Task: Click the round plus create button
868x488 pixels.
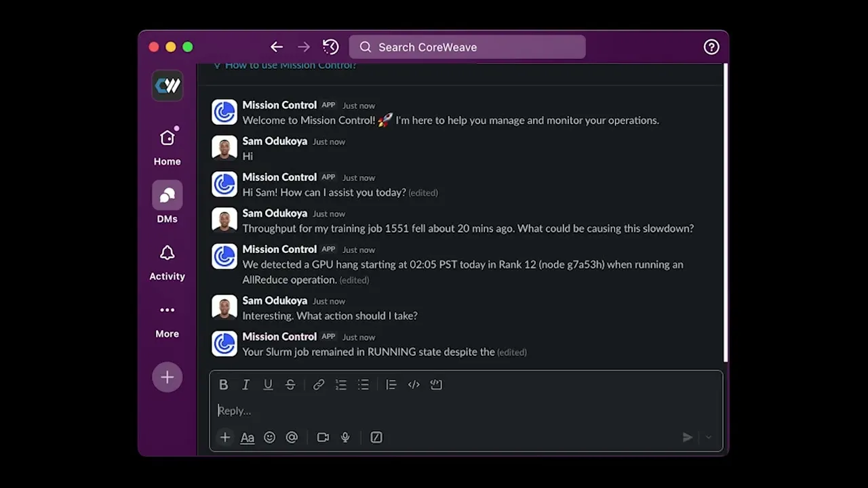Action: [x=167, y=378]
